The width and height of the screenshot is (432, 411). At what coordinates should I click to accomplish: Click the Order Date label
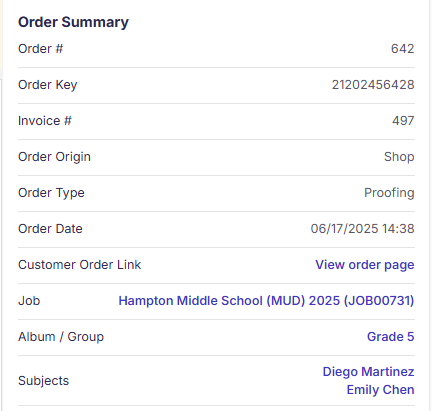(x=50, y=229)
